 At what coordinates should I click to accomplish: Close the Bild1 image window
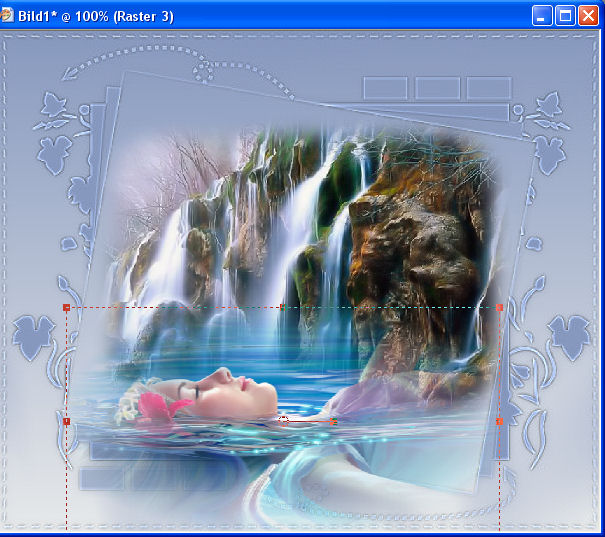(x=589, y=15)
